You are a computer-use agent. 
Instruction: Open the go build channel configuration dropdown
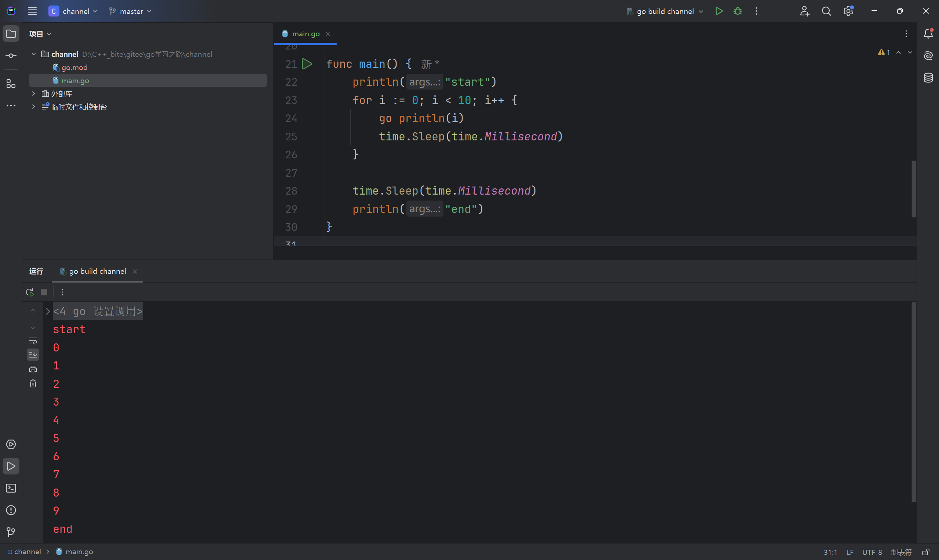pos(665,11)
